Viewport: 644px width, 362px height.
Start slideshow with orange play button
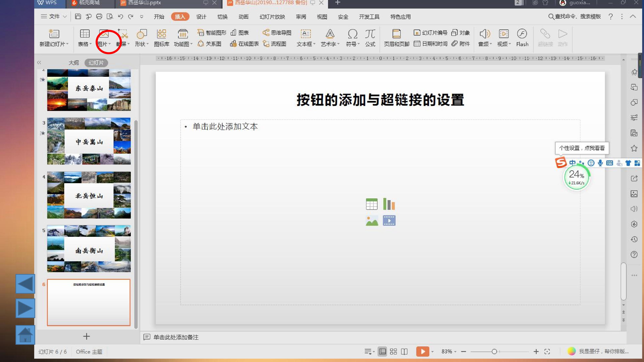coord(422,351)
